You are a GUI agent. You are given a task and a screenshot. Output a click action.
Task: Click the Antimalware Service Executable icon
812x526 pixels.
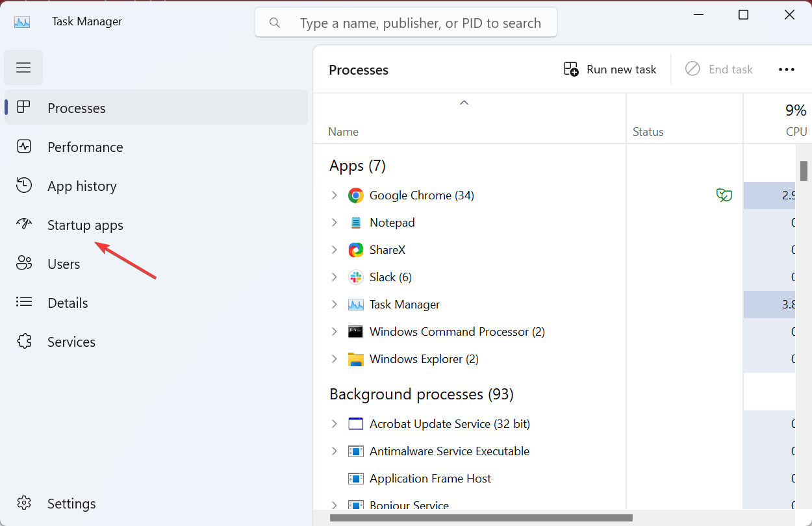(355, 451)
